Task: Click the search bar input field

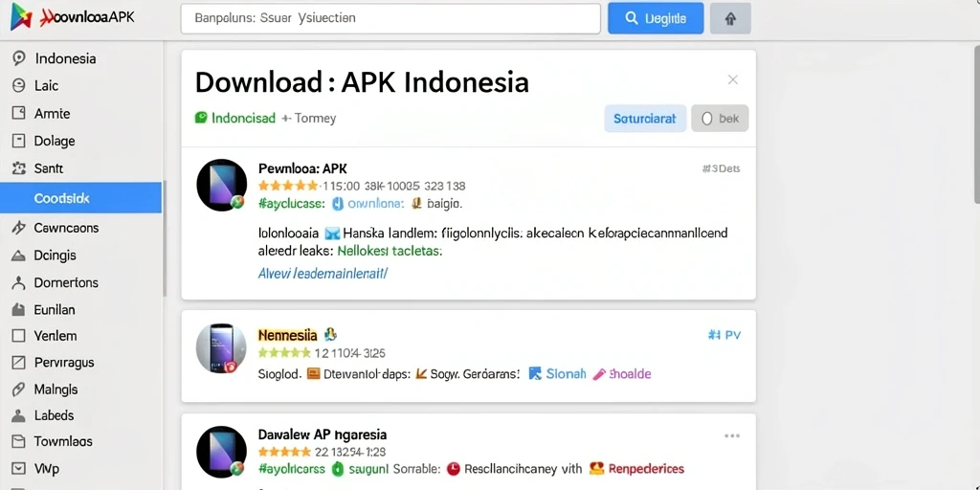Action: tap(390, 19)
